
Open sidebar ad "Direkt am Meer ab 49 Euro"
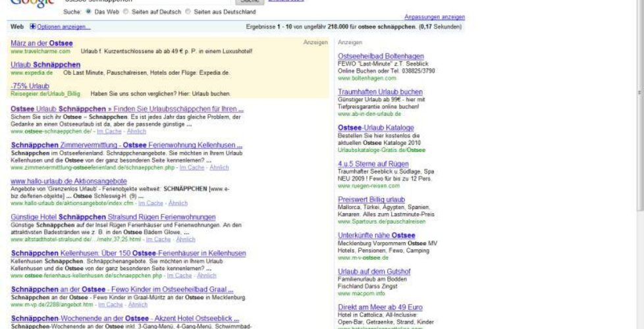(380, 307)
